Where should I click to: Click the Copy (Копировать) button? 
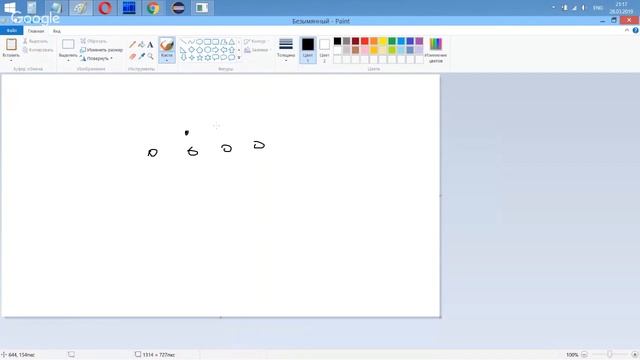pyautogui.click(x=38, y=50)
